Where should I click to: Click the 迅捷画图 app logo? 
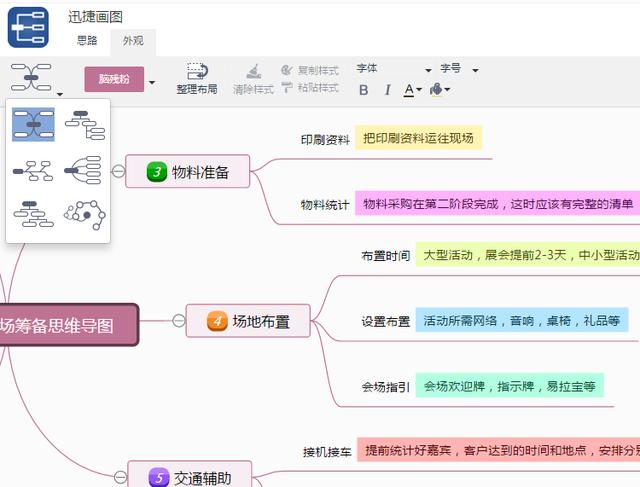pyautogui.click(x=28, y=27)
